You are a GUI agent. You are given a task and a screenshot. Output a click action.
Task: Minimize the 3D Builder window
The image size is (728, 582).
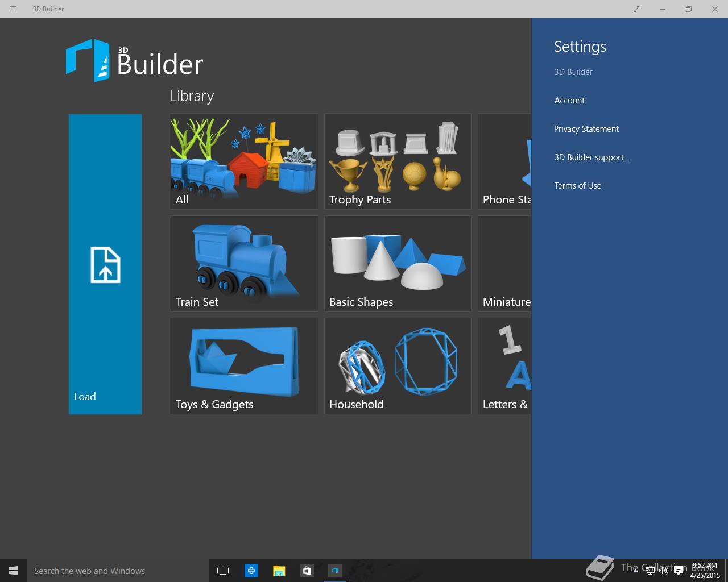click(x=663, y=9)
